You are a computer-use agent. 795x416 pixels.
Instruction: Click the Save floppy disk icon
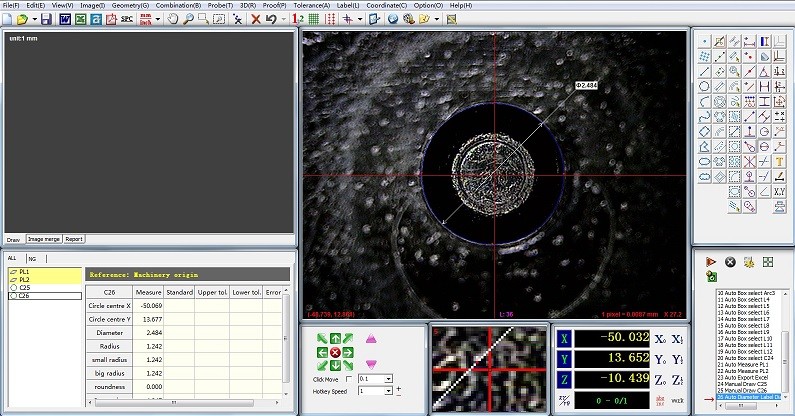click(x=47, y=19)
